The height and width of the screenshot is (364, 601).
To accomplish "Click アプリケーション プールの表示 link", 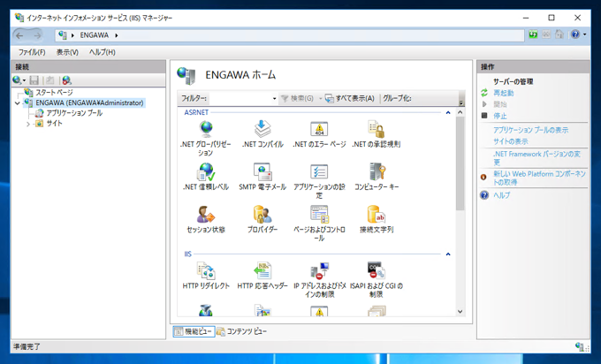I will tap(531, 130).
